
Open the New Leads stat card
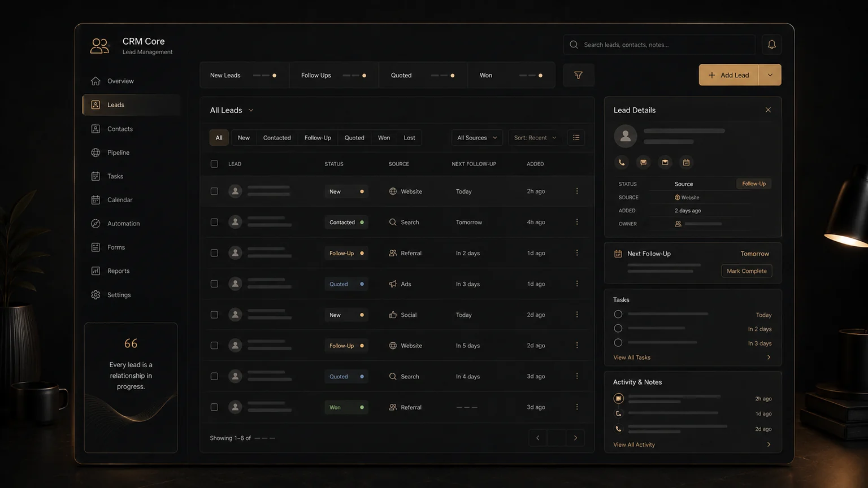(245, 75)
